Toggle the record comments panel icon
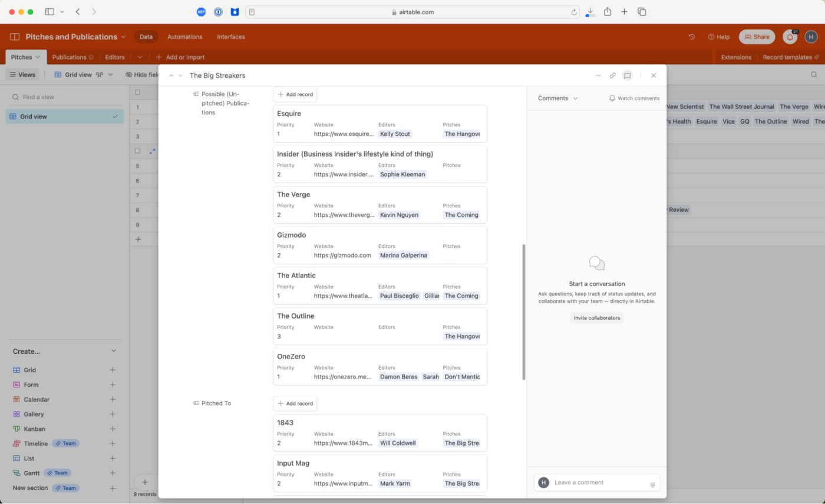The image size is (825, 504). point(628,75)
